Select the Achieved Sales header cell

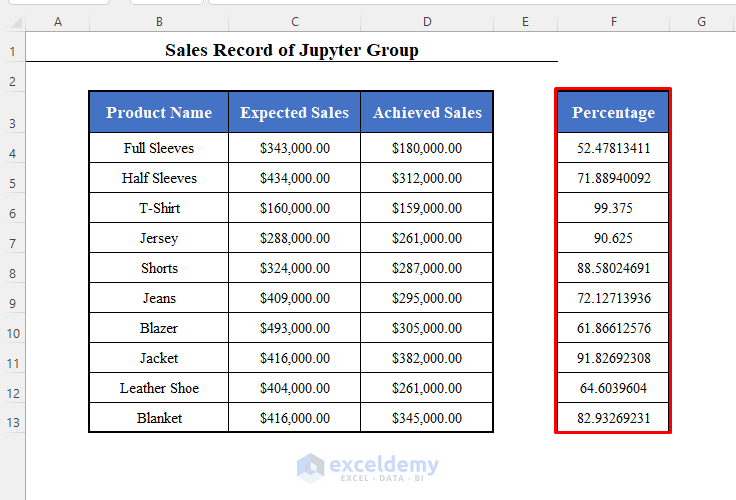coord(427,113)
